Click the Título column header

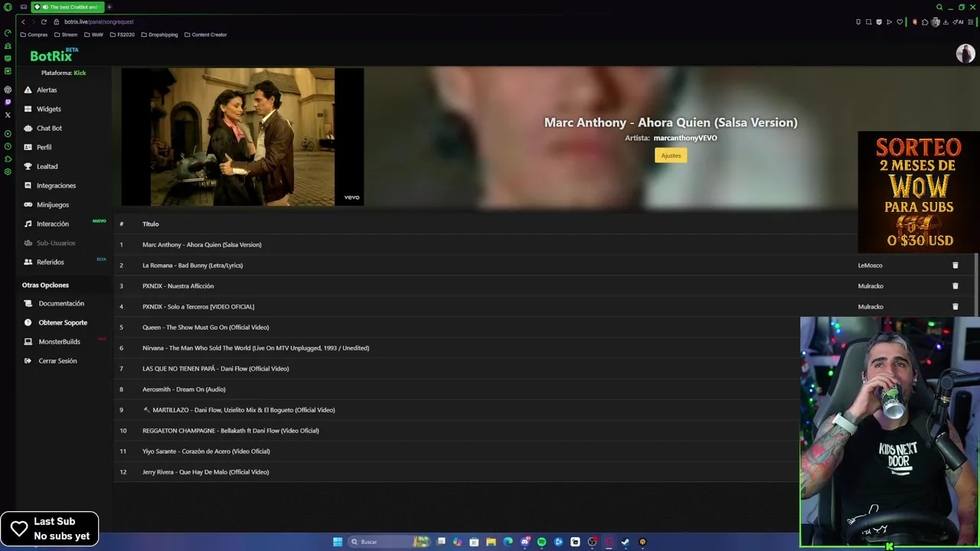coord(151,224)
